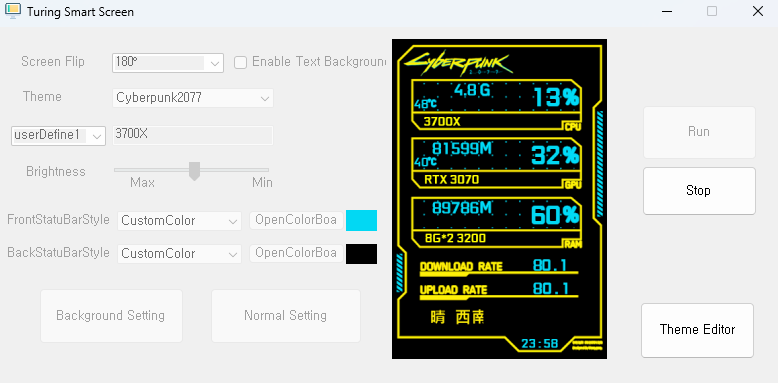Click the black back status bar swatch
The height and width of the screenshot is (383, 778).
[x=361, y=254]
